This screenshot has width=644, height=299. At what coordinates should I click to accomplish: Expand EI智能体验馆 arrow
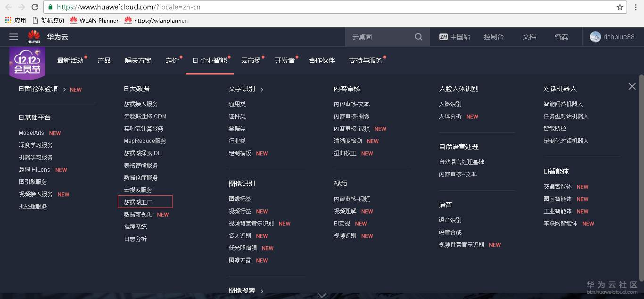(64, 90)
